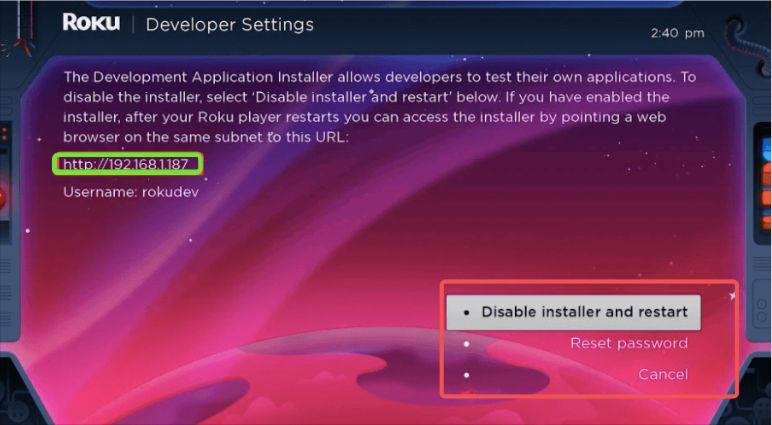Click the Developer Settings title
Image resolution: width=772 pixels, height=425 pixels.
[229, 25]
